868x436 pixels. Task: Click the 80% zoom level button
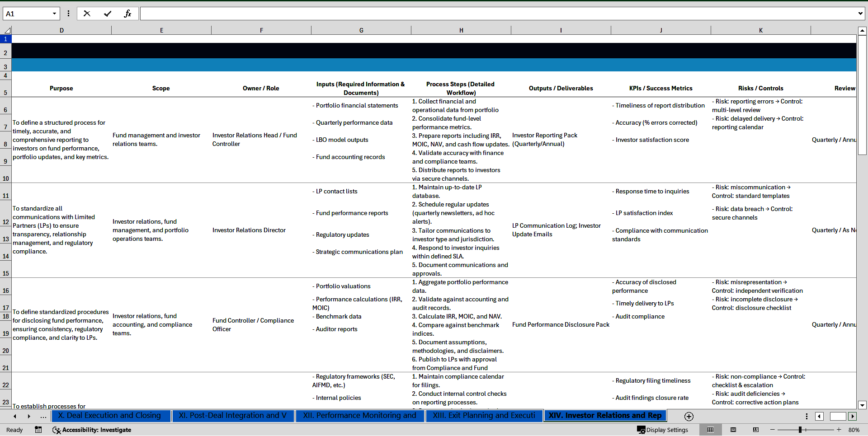point(854,430)
